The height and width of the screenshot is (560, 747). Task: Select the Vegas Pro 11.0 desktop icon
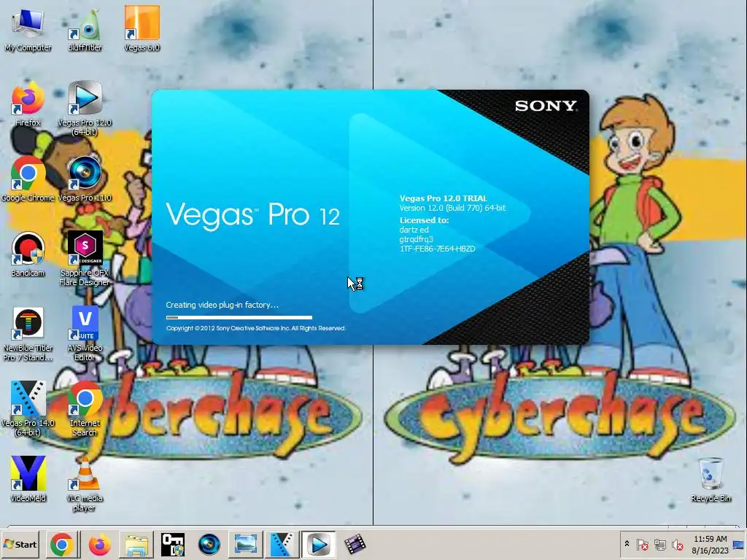point(85,179)
